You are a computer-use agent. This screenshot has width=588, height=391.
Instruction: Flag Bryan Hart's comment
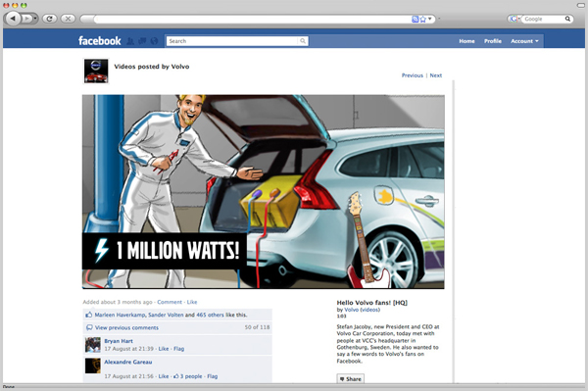[179, 349]
